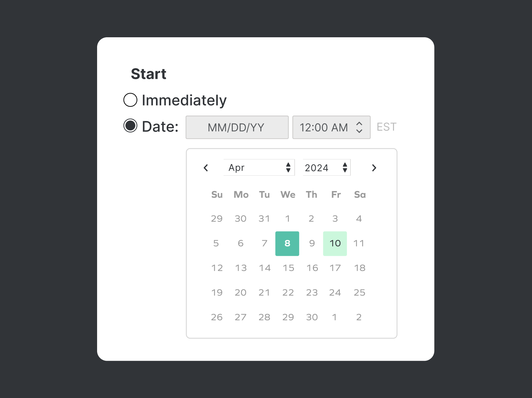Select April 8 on the calendar
This screenshot has height=398, width=532.
[x=287, y=243]
